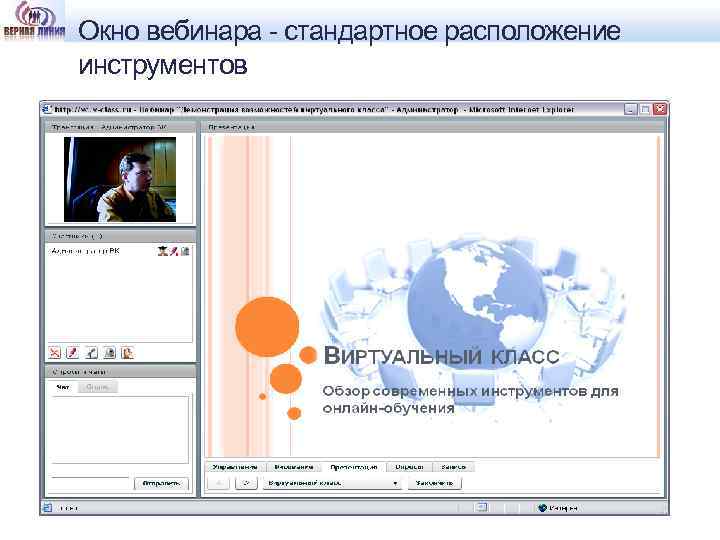The width and height of the screenshot is (720, 540).
Task: Click the Презентация panel header
Action: coord(433,127)
